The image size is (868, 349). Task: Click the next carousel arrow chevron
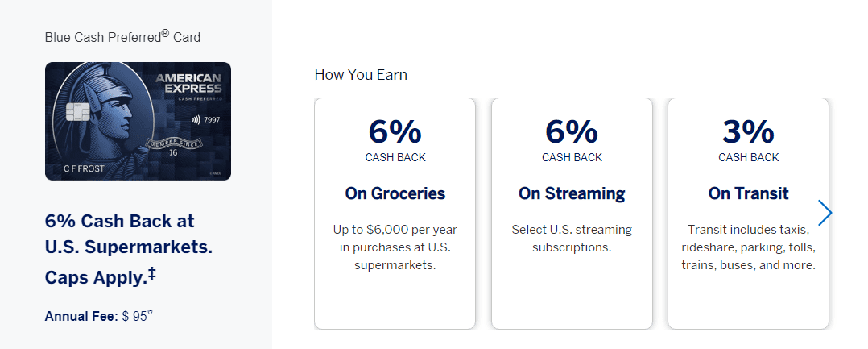coord(825,214)
